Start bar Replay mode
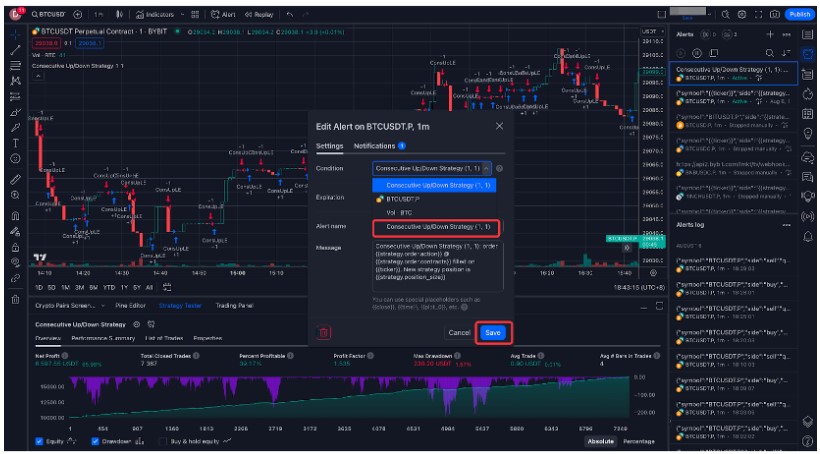The image size is (820, 454). (x=259, y=15)
